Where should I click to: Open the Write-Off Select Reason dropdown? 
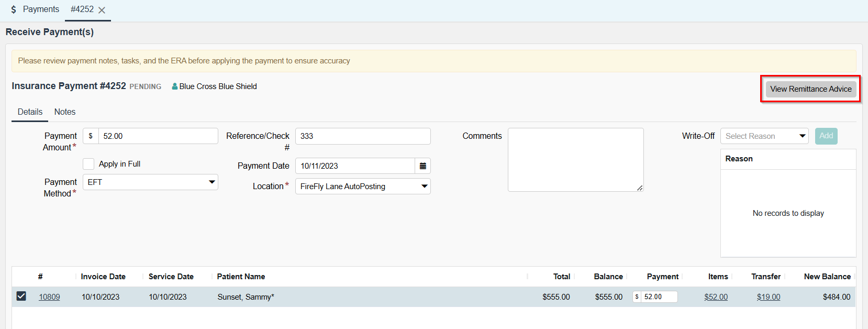[764, 136]
